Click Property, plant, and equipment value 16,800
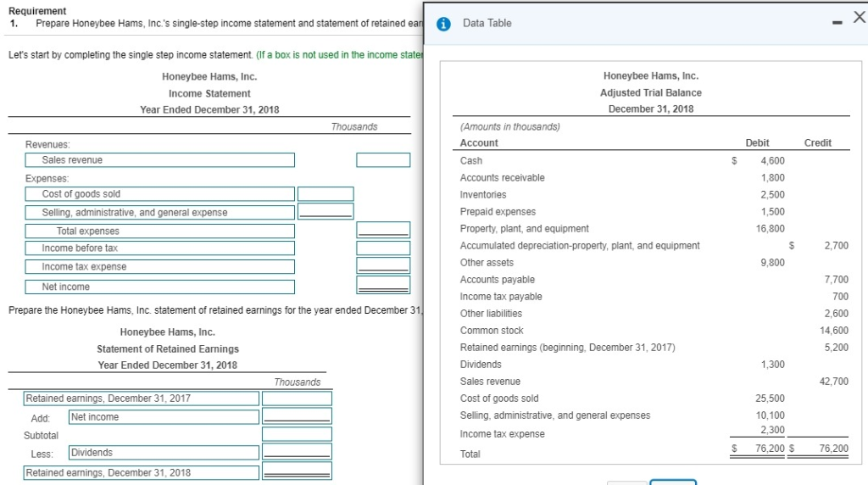This screenshot has height=485, width=868. pos(770,229)
